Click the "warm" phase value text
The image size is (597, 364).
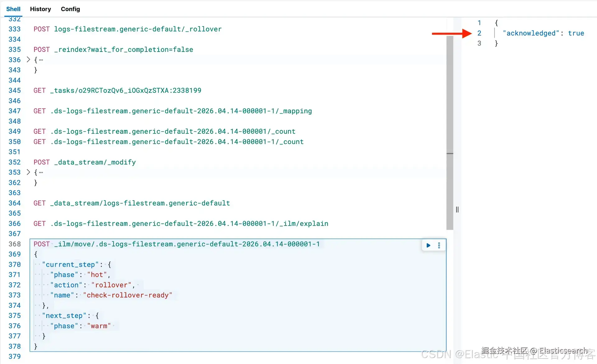99,326
